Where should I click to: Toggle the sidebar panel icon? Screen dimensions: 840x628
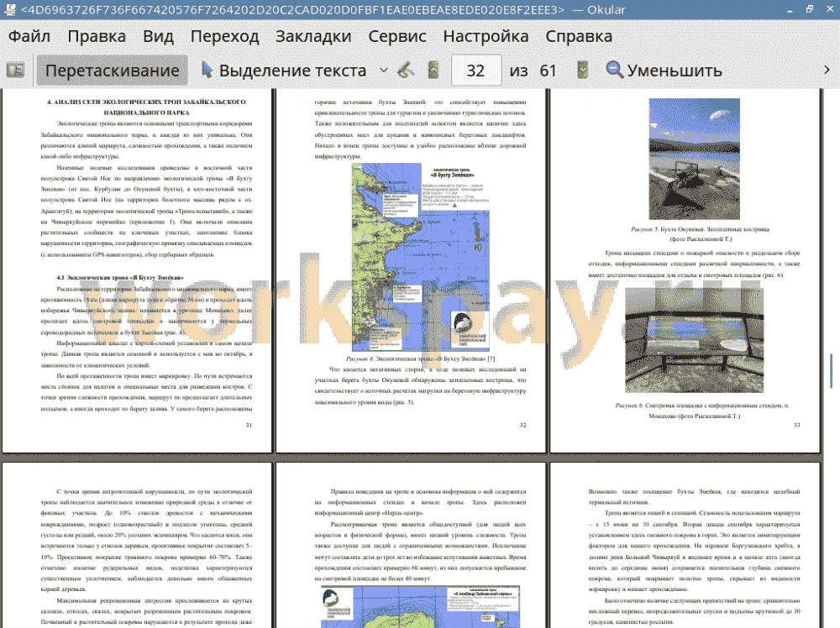click(15, 71)
